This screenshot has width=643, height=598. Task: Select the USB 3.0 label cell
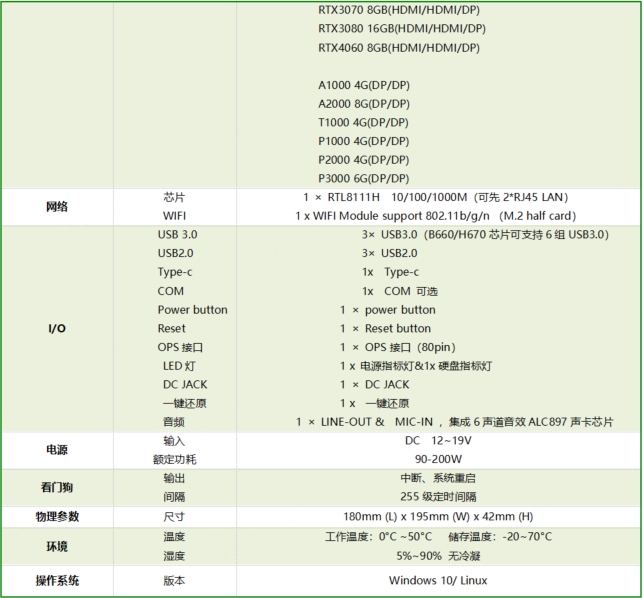178,235
